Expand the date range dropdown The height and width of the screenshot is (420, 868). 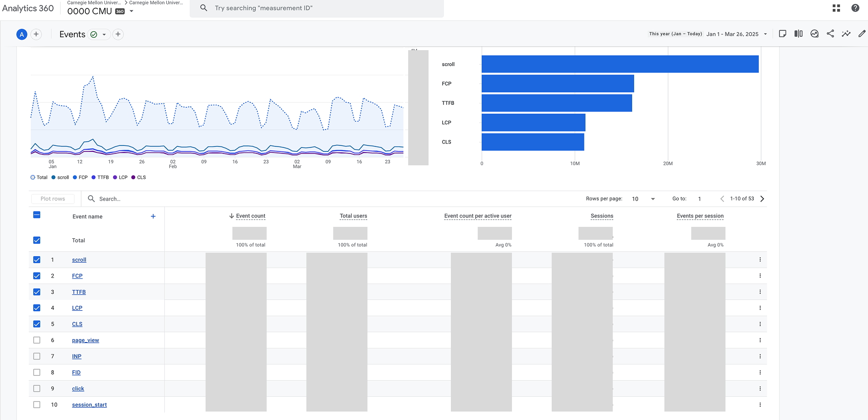765,34
